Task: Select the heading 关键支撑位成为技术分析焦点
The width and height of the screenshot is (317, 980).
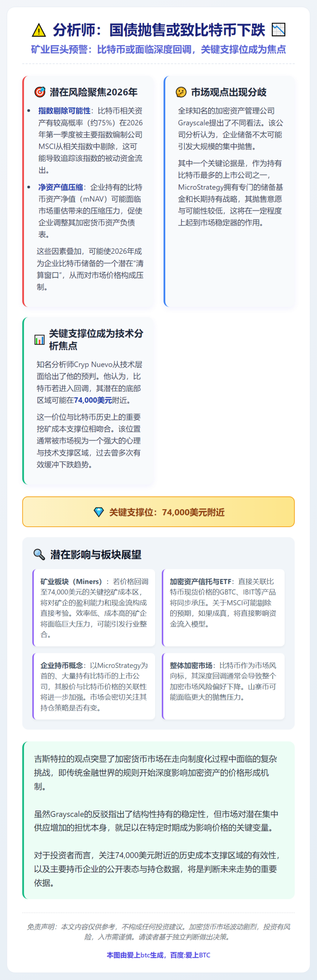Action: [x=96, y=340]
